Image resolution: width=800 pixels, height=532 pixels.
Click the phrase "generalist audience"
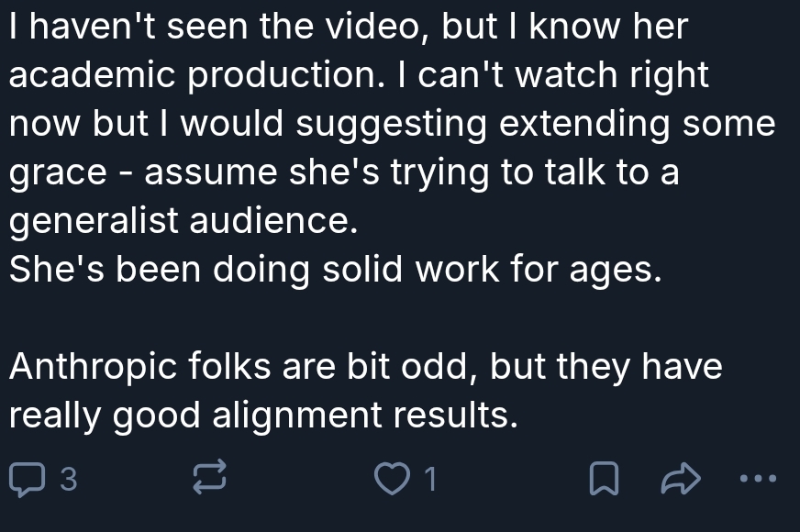(x=183, y=222)
